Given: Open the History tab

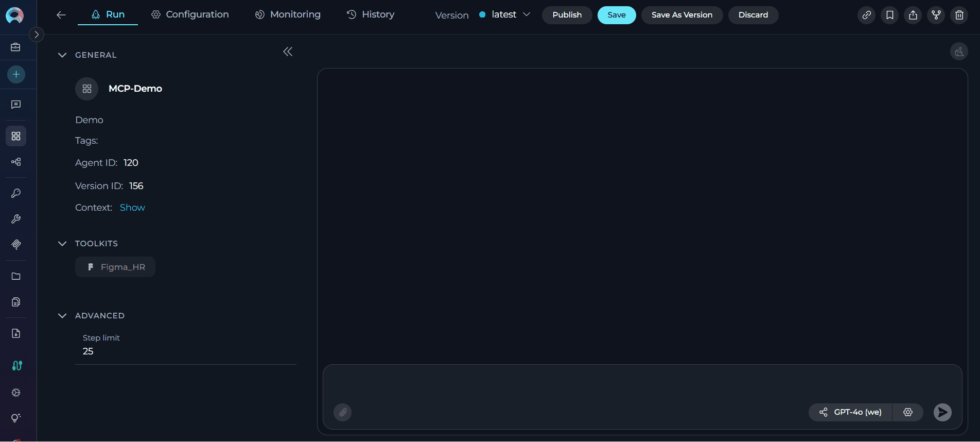Looking at the screenshot, I should (x=371, y=14).
